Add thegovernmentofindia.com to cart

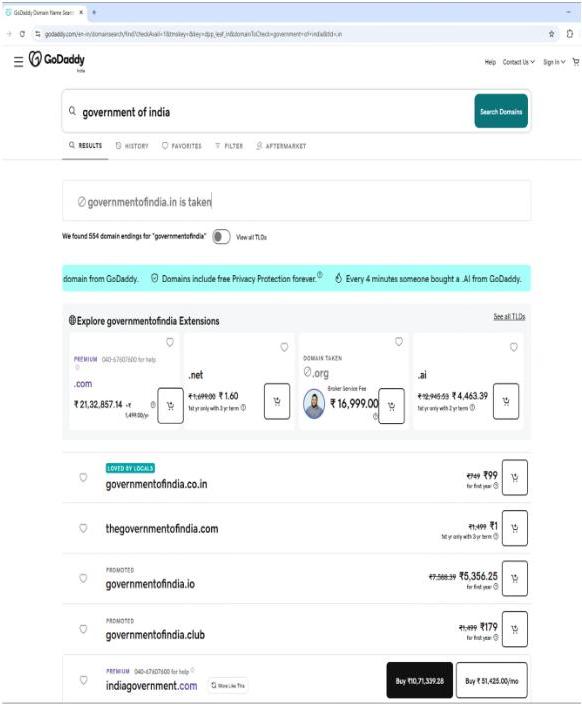point(514,528)
